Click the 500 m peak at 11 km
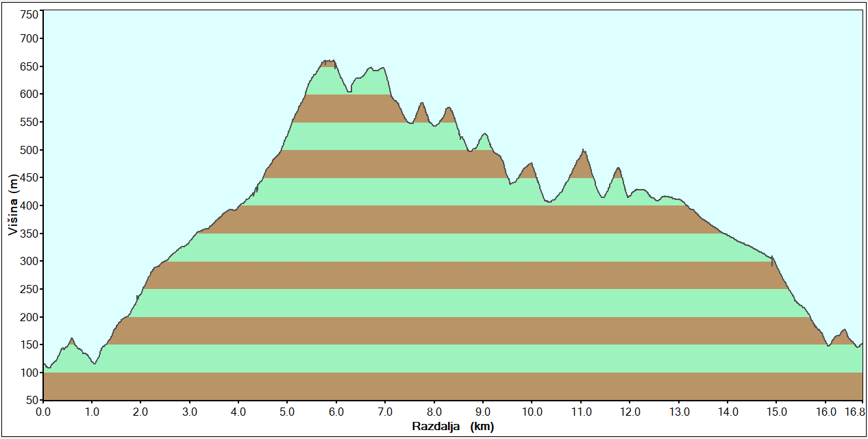This screenshot has width=868, height=439. click(582, 150)
